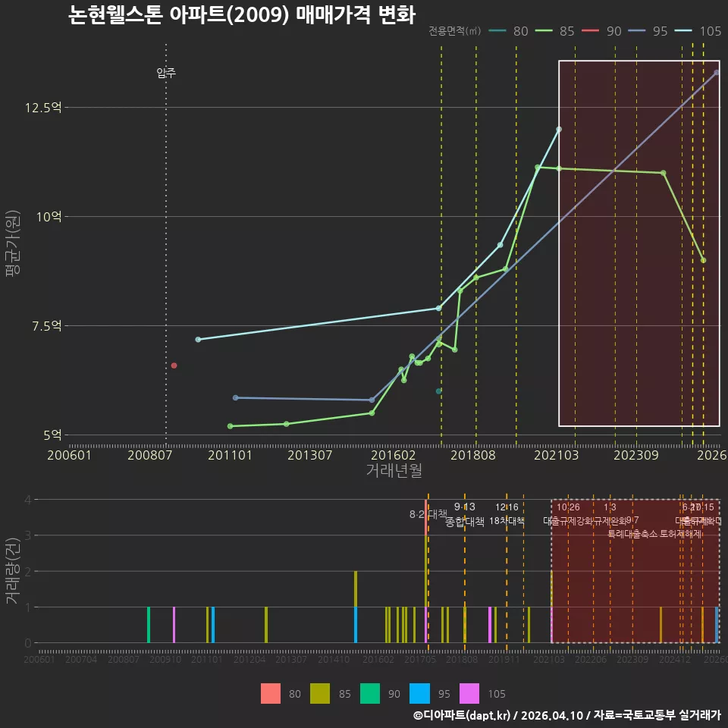Click the green 90 square in bottom legend
728x728 pixels.
pos(370,693)
